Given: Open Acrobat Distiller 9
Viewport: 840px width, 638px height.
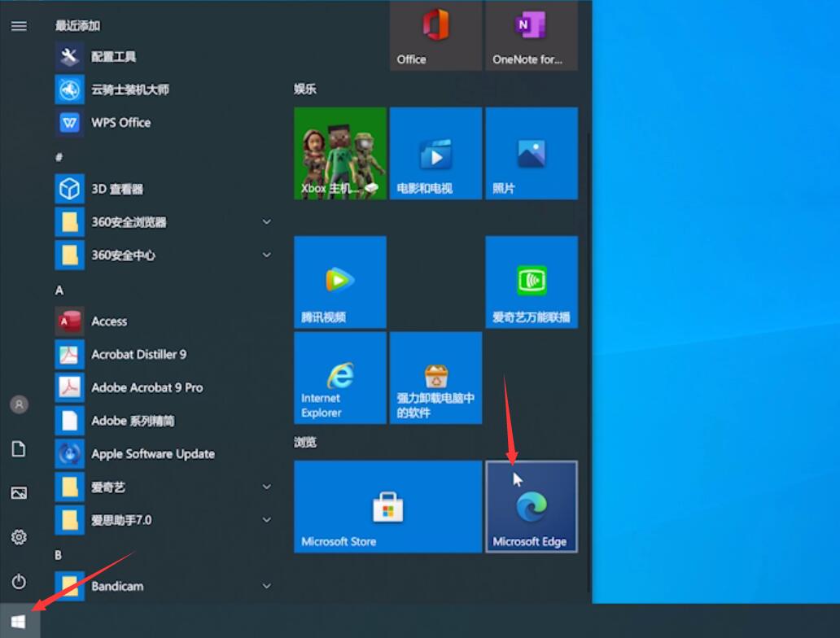Looking at the screenshot, I should coord(164,355).
